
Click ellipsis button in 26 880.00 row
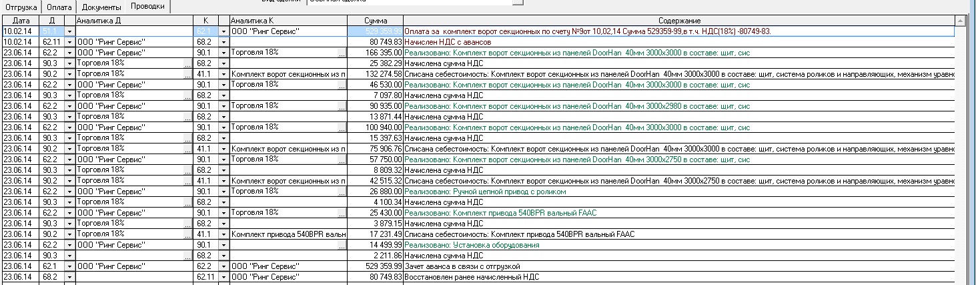(342, 192)
